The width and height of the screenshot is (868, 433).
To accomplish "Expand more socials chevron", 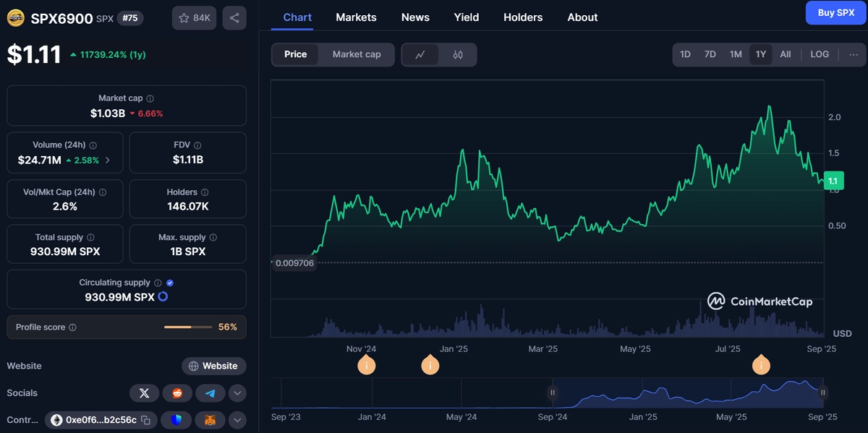I will click(x=237, y=393).
